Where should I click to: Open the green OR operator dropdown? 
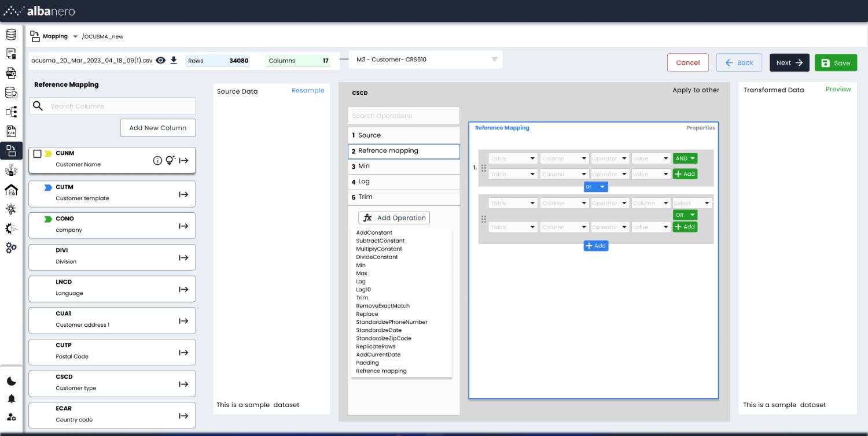tap(685, 215)
